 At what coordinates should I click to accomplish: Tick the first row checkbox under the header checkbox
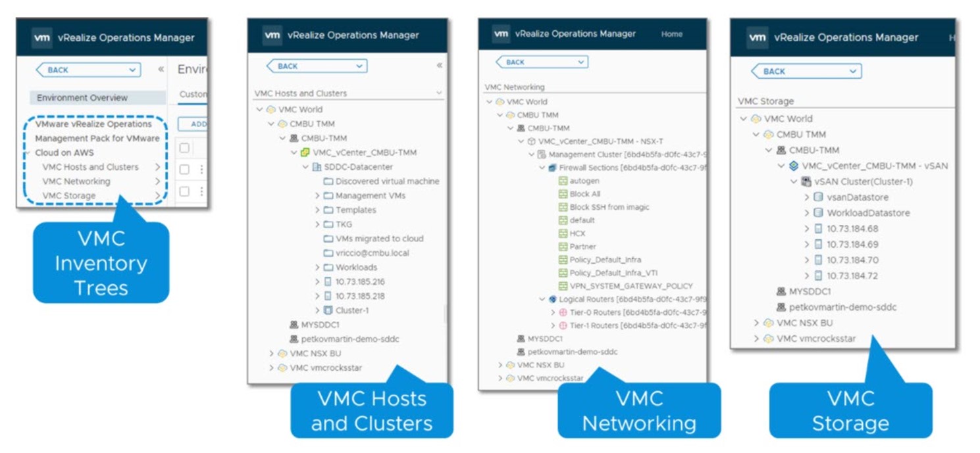click(x=185, y=170)
